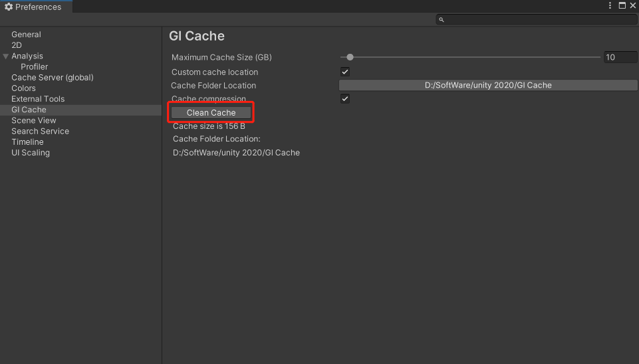The image size is (639, 364).
Task: Open the Profiler settings under Analysis
Action: click(x=34, y=67)
